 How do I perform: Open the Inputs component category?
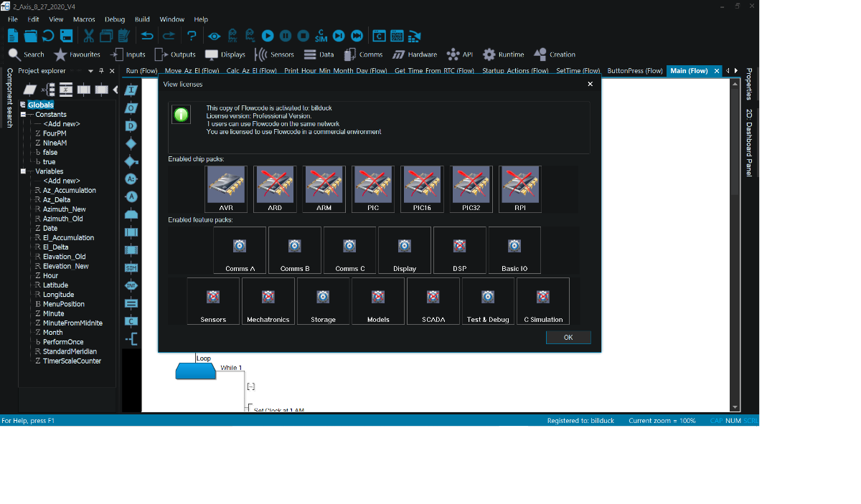tap(127, 54)
